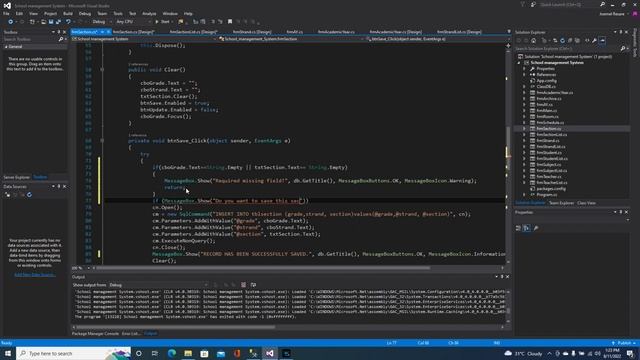This screenshot has height=360, width=640.
Task: Expand the Properties node in Solution Explorer
Action: coord(524,69)
